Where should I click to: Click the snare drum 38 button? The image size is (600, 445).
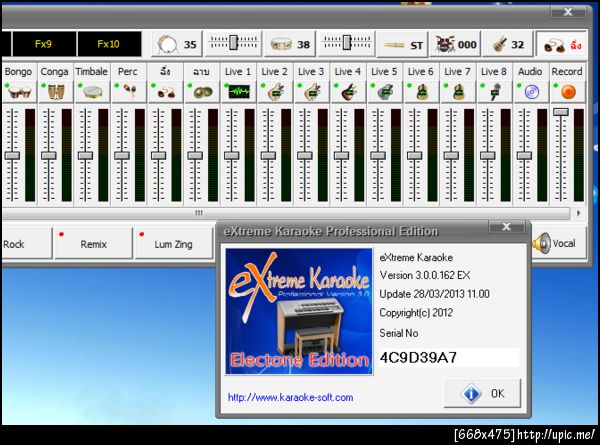(x=290, y=44)
